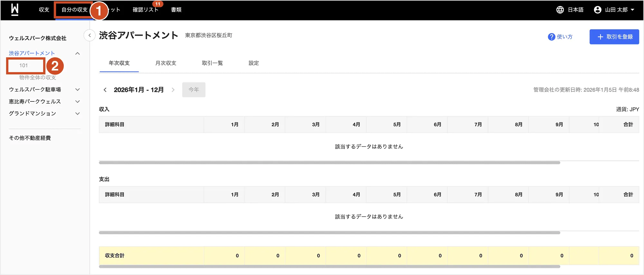Open the 収支 menu
The width and height of the screenshot is (644, 275).
(44, 10)
